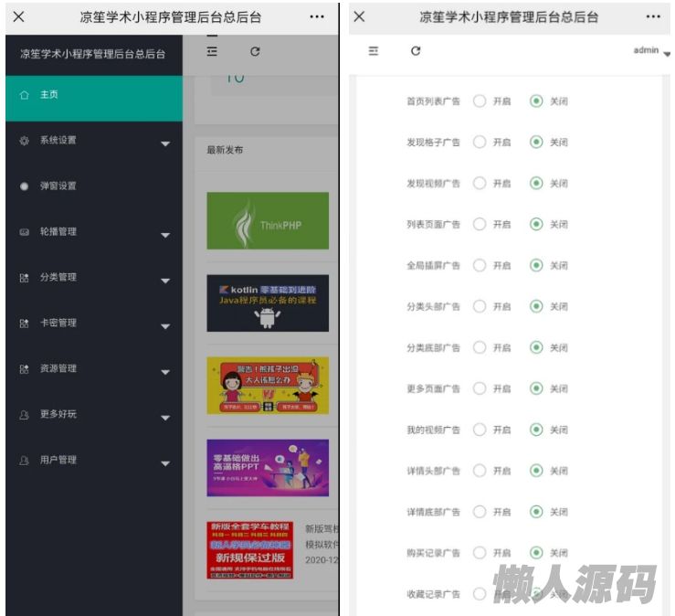
Task: Click the 用户管理 menu text
Action: (x=58, y=460)
